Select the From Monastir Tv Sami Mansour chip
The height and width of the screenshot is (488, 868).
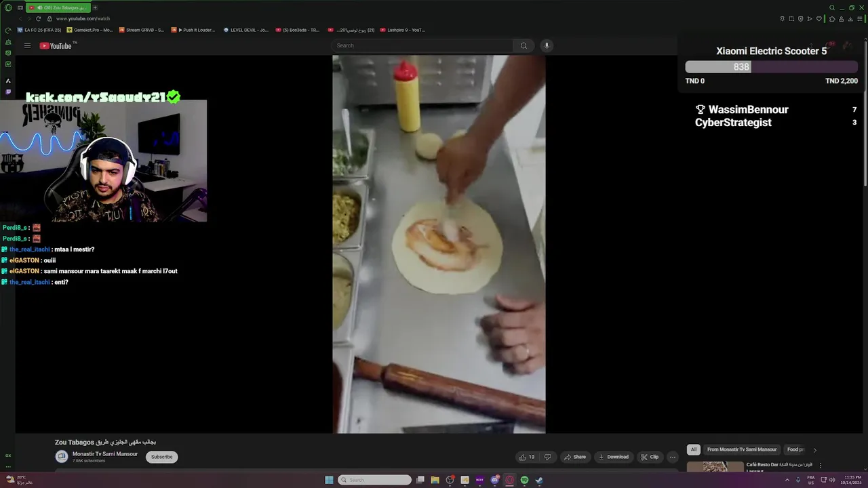pos(742,449)
